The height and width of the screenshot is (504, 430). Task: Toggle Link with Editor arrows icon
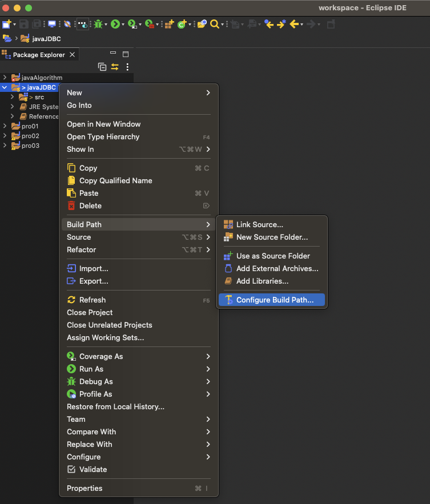(x=115, y=67)
